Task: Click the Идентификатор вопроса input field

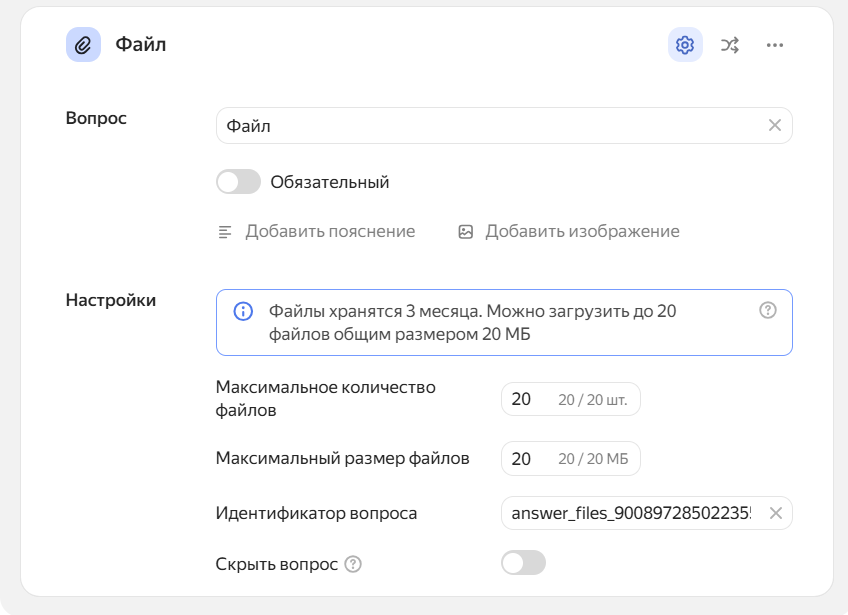Action: pyautogui.click(x=630, y=513)
